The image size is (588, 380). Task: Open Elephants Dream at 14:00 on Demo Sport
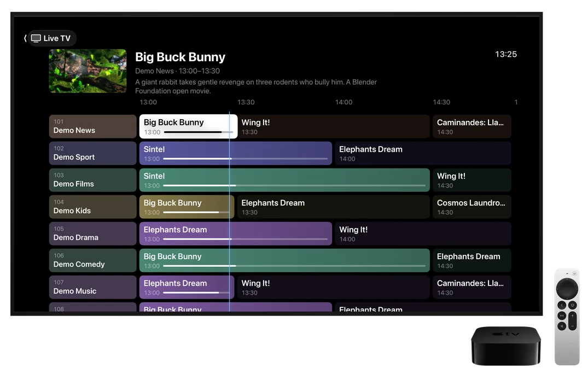tap(423, 153)
